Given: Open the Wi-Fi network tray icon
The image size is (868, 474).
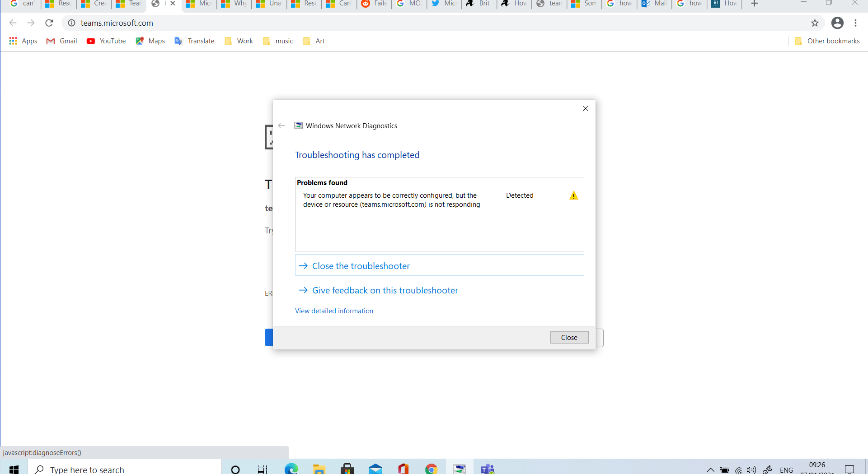Looking at the screenshot, I should pos(738,470).
